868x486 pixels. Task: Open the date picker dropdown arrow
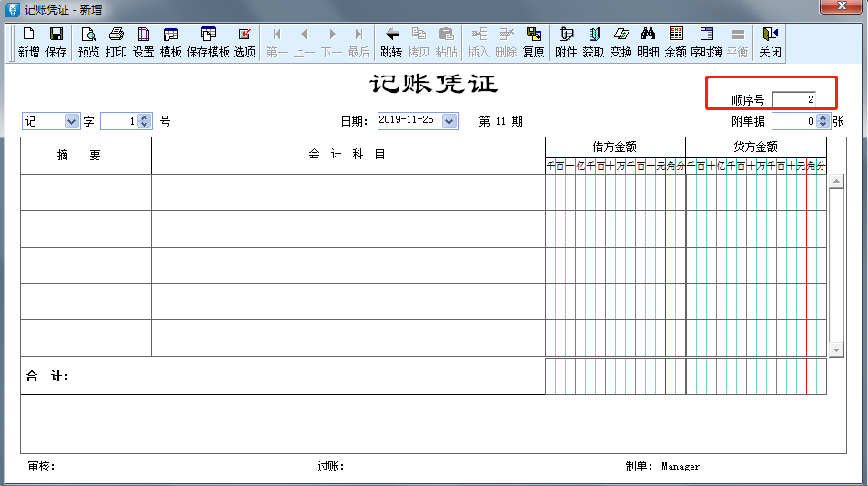pyautogui.click(x=449, y=121)
